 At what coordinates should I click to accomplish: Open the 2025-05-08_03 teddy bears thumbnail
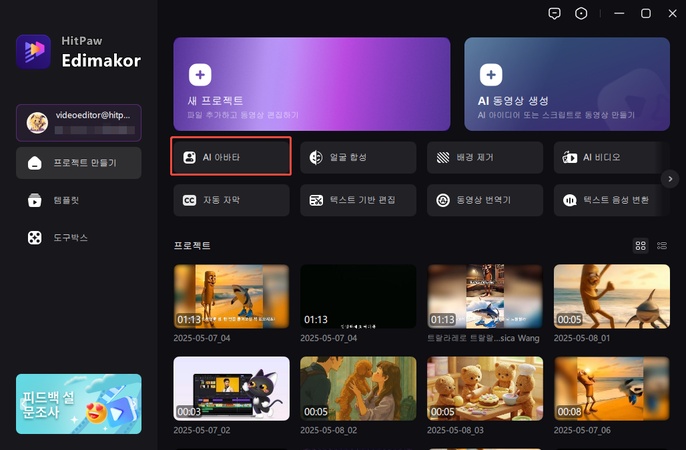[x=485, y=388]
